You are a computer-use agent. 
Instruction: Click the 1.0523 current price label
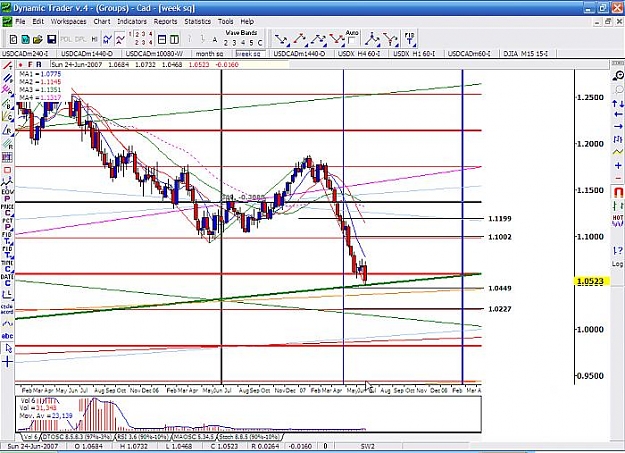[x=590, y=281]
